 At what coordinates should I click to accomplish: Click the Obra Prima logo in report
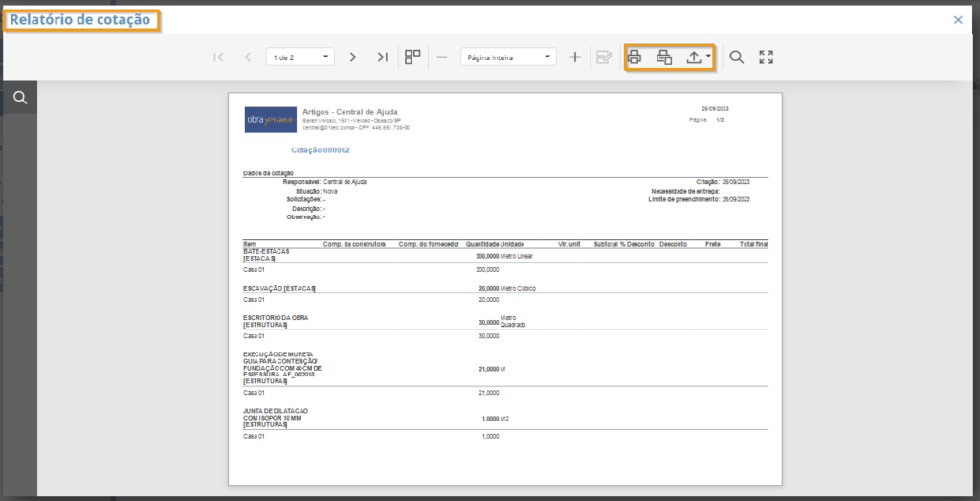coord(271,120)
